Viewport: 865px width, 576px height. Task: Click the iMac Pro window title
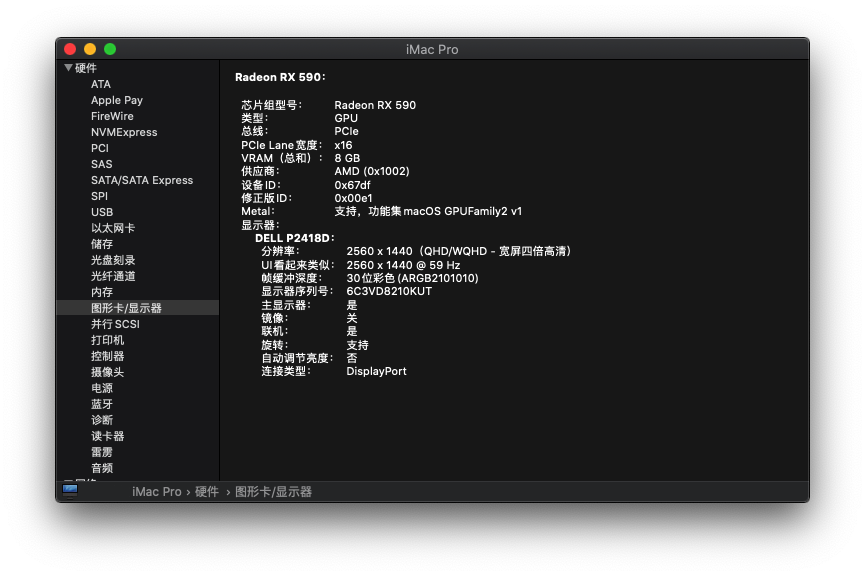pos(432,50)
